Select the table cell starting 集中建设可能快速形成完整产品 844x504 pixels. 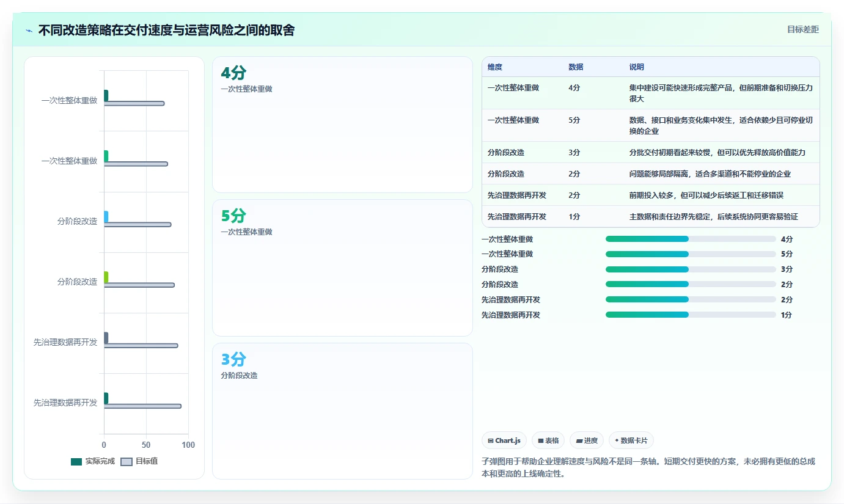point(722,93)
